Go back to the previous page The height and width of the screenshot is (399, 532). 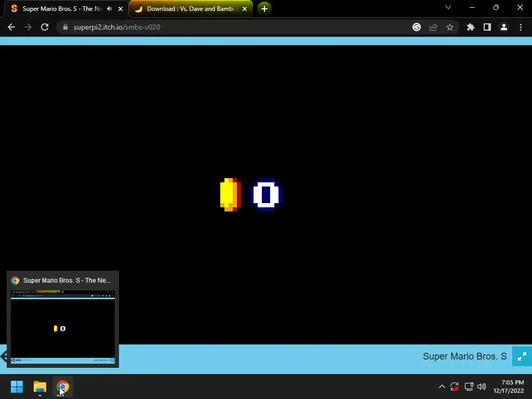tap(11, 27)
